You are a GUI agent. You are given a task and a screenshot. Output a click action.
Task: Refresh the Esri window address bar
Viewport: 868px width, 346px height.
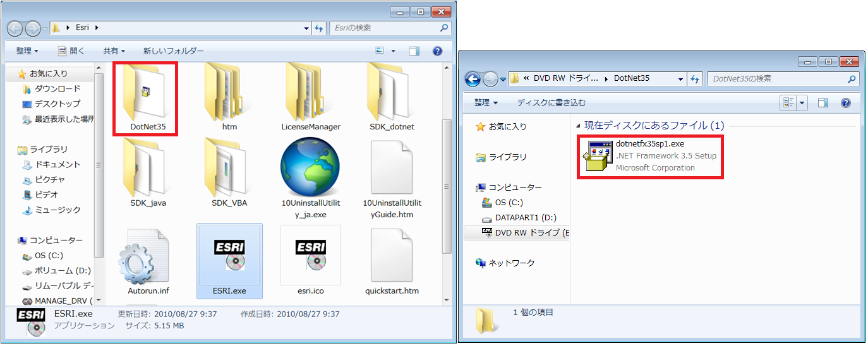point(319,28)
